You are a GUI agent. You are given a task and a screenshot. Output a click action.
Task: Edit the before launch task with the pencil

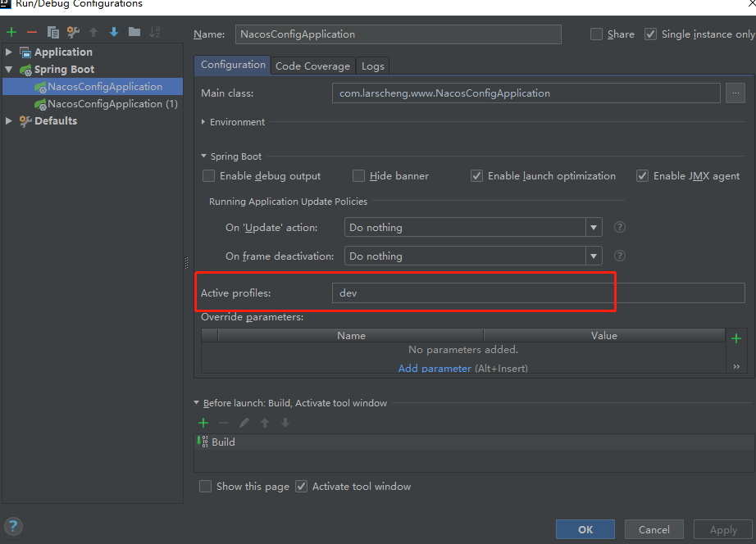pos(244,423)
